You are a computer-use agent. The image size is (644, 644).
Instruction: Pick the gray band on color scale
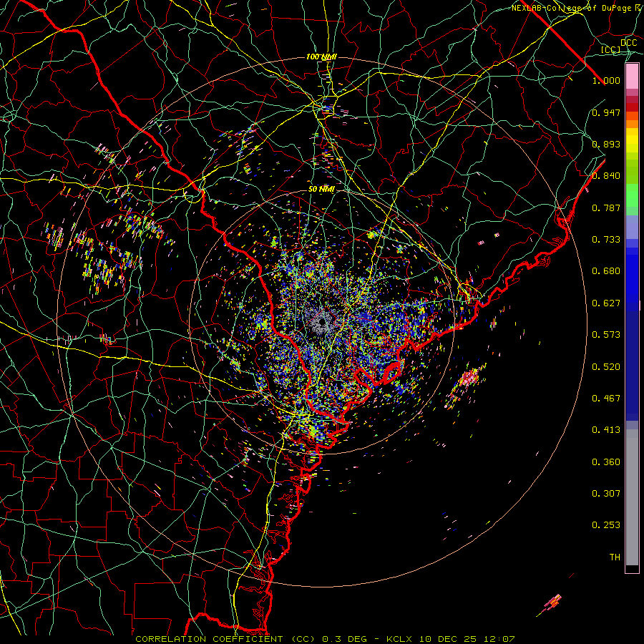[x=632, y=497]
